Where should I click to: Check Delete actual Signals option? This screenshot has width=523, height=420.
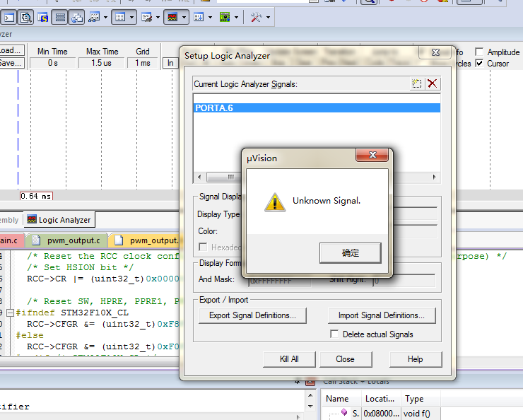click(x=335, y=334)
